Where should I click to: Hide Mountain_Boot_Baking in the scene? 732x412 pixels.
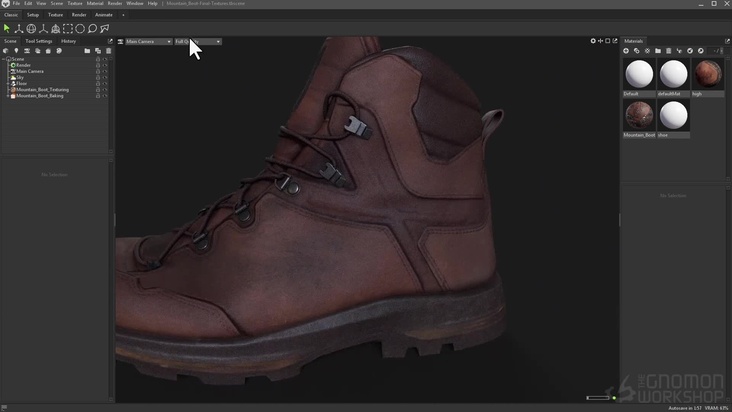(x=105, y=96)
